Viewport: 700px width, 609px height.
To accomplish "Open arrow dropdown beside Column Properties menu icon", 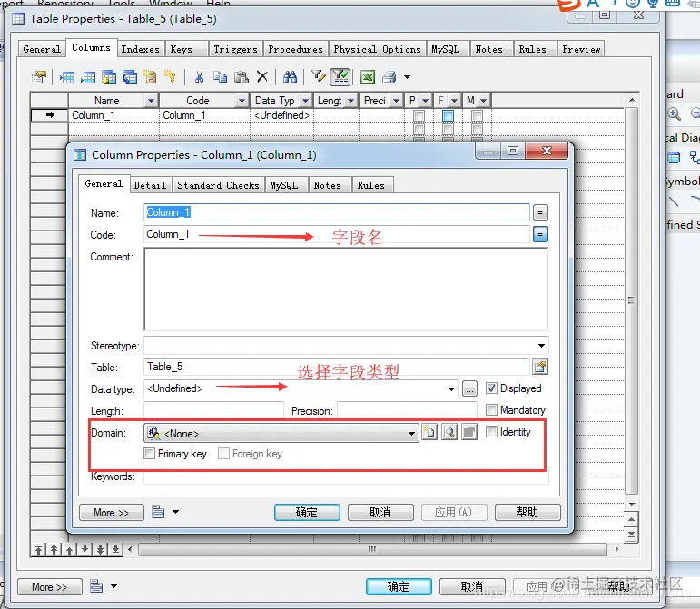I will (175, 512).
